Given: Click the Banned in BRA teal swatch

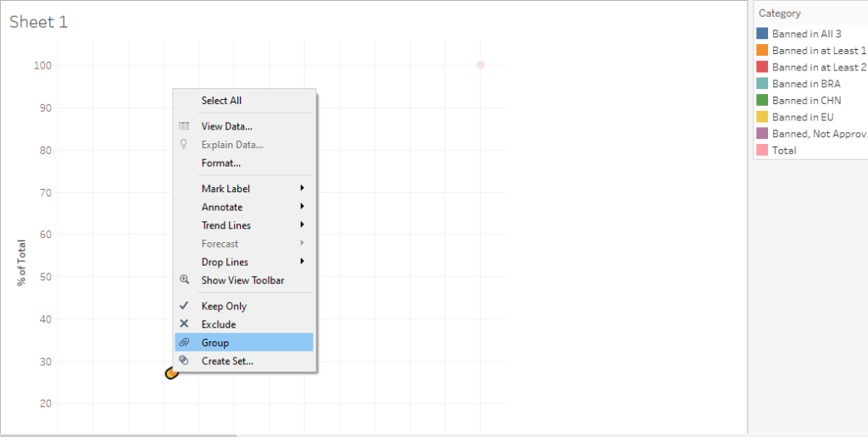Looking at the screenshot, I should (x=762, y=84).
